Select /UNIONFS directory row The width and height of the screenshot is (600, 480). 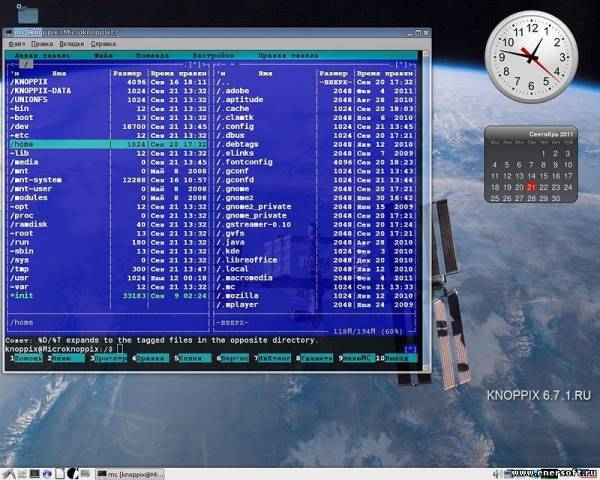[x=108, y=100]
